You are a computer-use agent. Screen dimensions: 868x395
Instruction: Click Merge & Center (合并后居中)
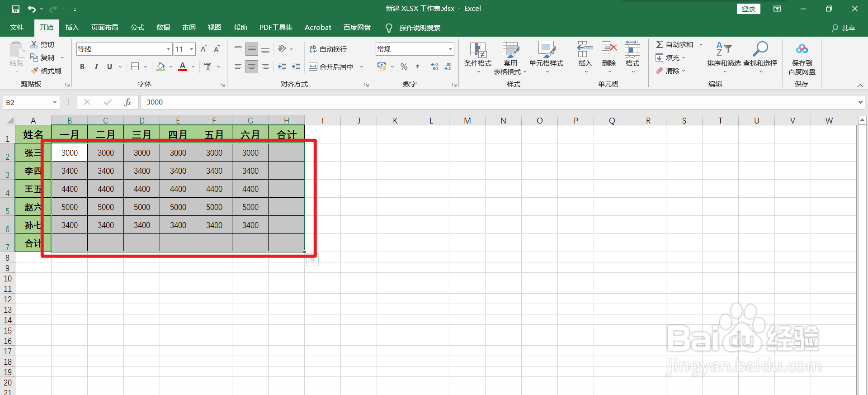tap(332, 67)
